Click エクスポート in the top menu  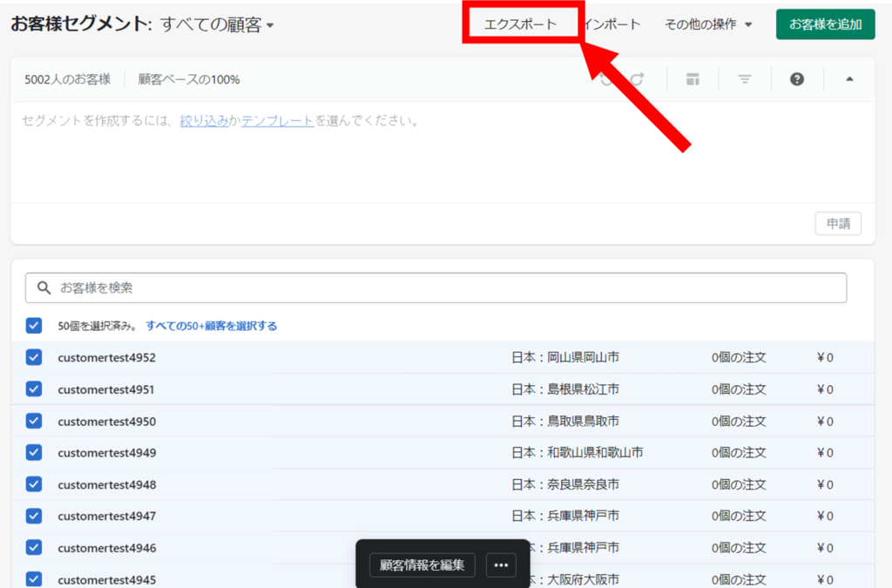tap(520, 24)
